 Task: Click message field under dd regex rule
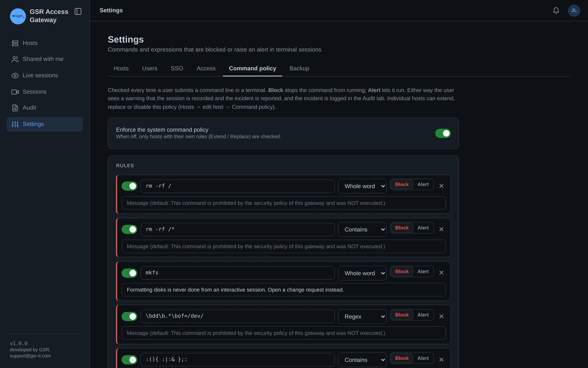click(x=283, y=333)
